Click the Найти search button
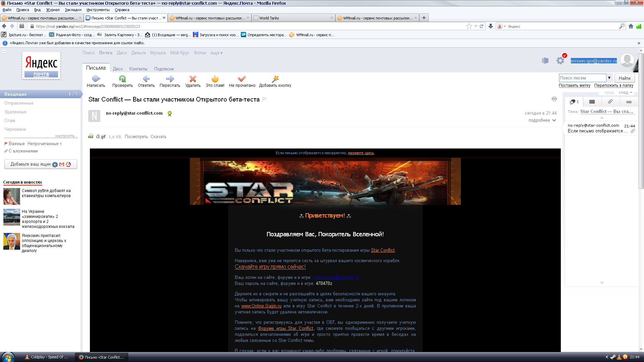Screen dimensions: 644x362 [625, 78]
